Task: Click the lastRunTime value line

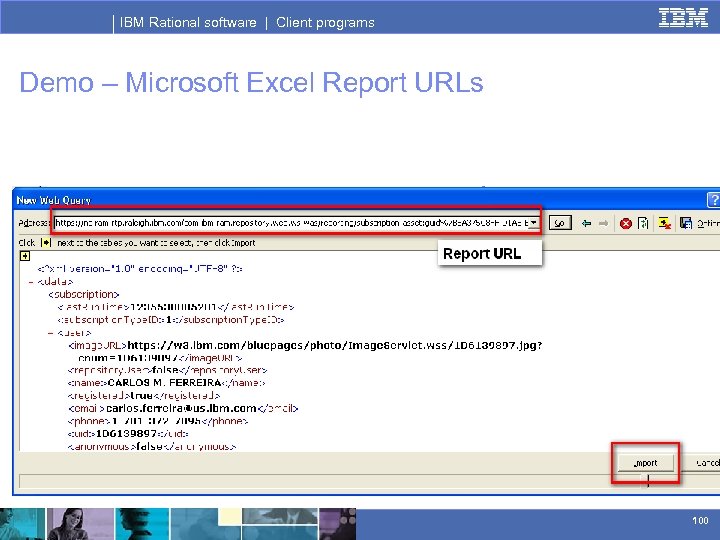Action: (176, 307)
